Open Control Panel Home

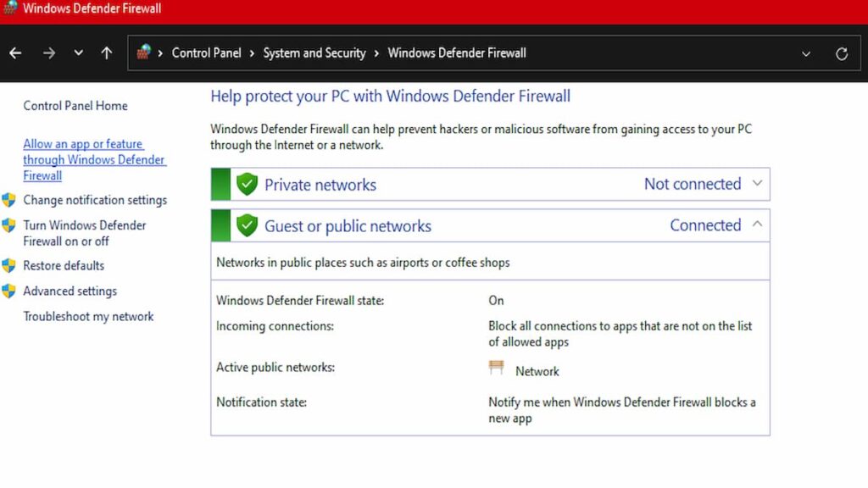click(75, 106)
